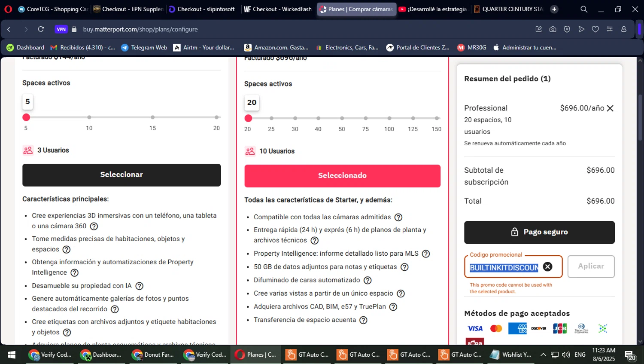The height and width of the screenshot is (364, 644).
Task: Click the site security lock icon
Action: click(74, 29)
